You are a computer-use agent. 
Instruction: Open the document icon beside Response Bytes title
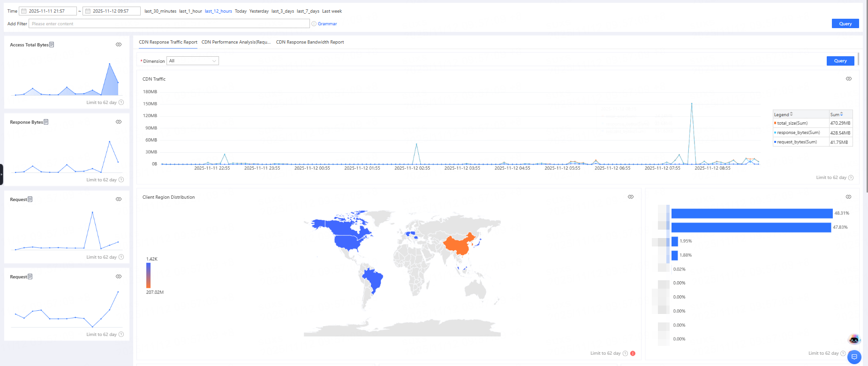pos(46,122)
